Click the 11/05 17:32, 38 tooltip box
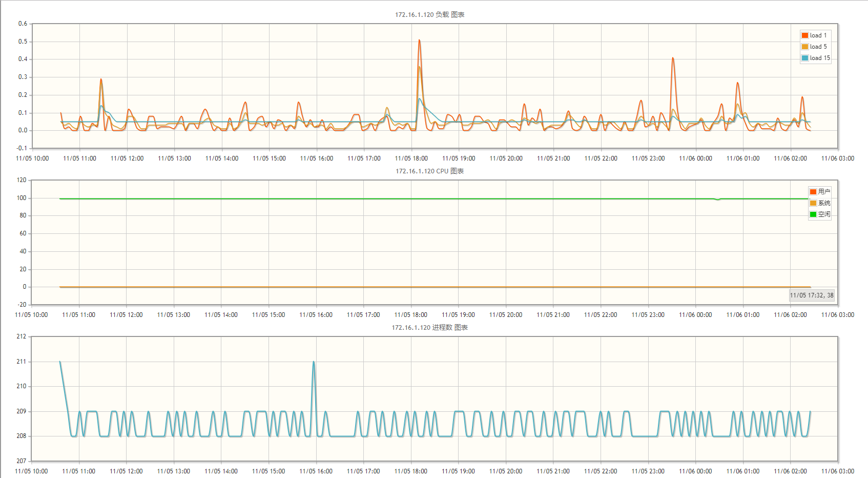The height and width of the screenshot is (478, 868). [812, 295]
